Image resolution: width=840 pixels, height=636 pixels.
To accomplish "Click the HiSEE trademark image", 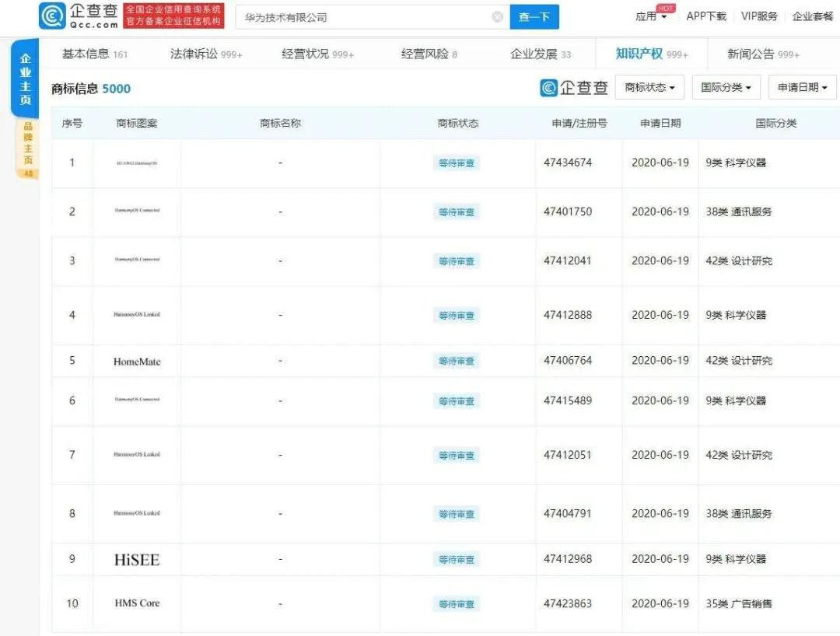I will pos(137,560).
